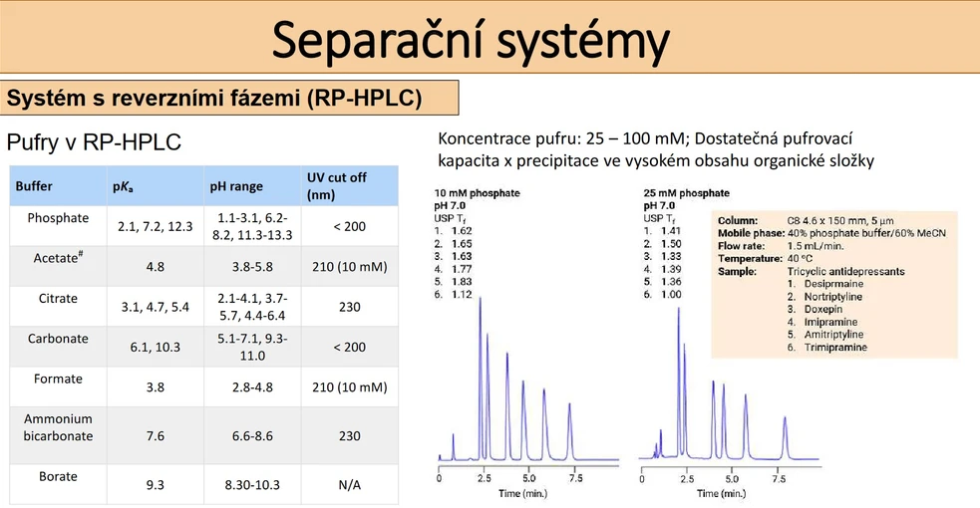This screenshot has height=508, width=980.
Task: Select the '10 mM phosphate' chromatogram label
Action: [477, 193]
